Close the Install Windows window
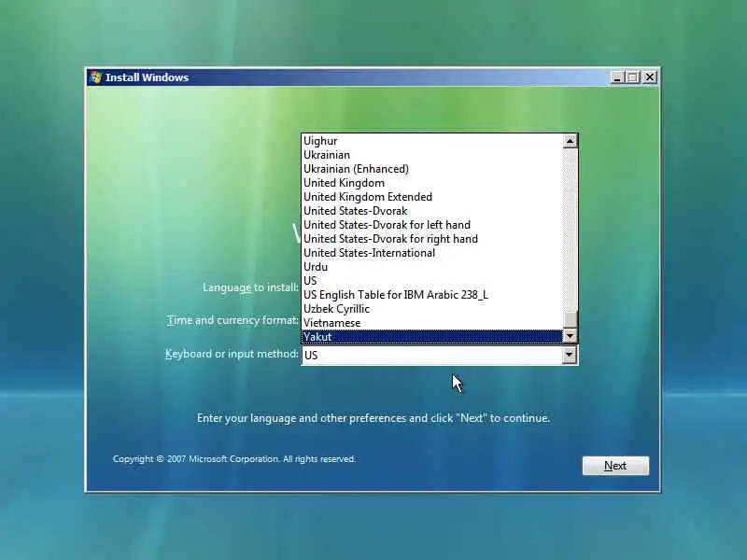This screenshot has width=747, height=560. tap(649, 77)
